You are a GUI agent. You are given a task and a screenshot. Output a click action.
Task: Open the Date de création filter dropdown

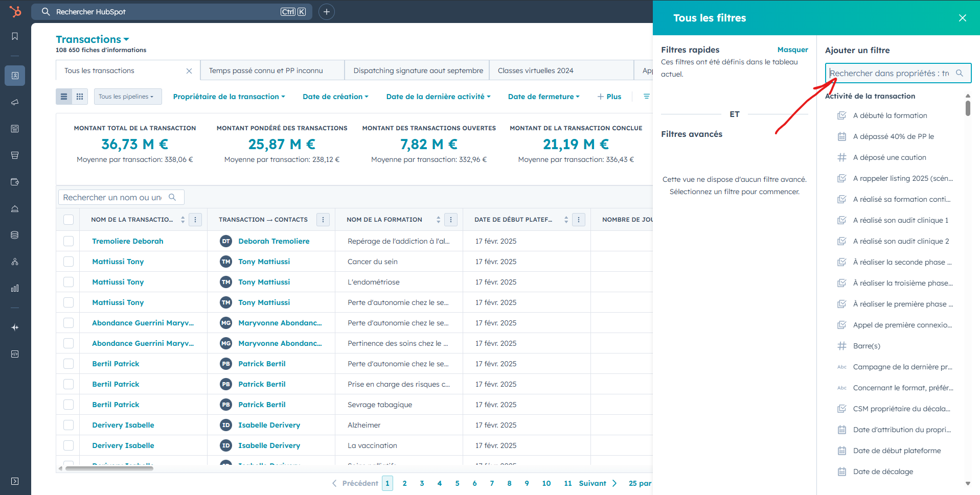click(335, 97)
